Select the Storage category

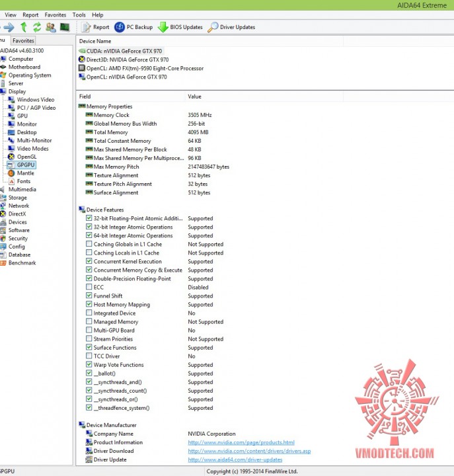[18, 198]
